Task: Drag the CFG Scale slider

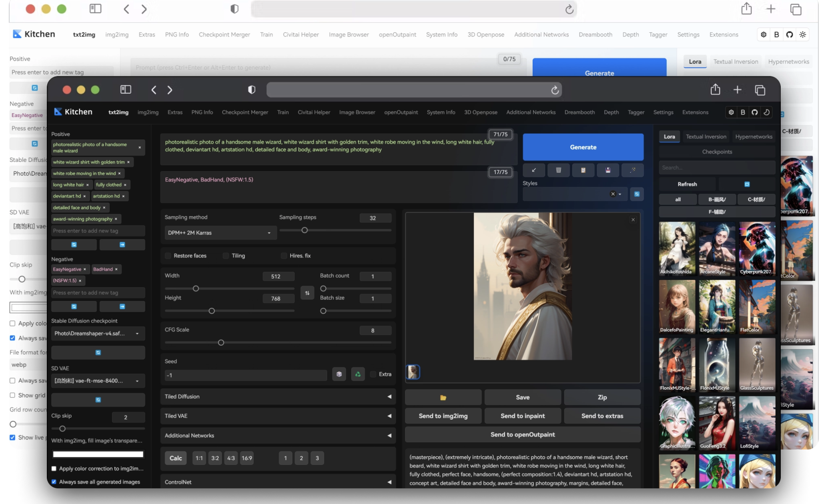Action: point(221,342)
